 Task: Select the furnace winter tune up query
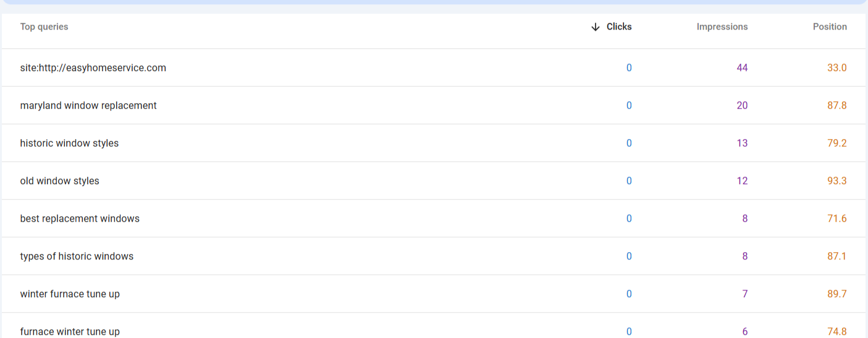tap(70, 331)
